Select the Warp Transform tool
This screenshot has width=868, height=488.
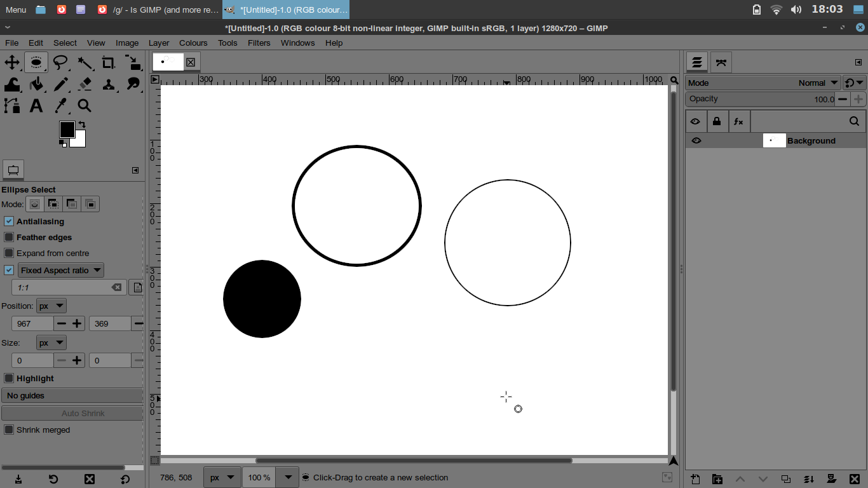(12, 84)
